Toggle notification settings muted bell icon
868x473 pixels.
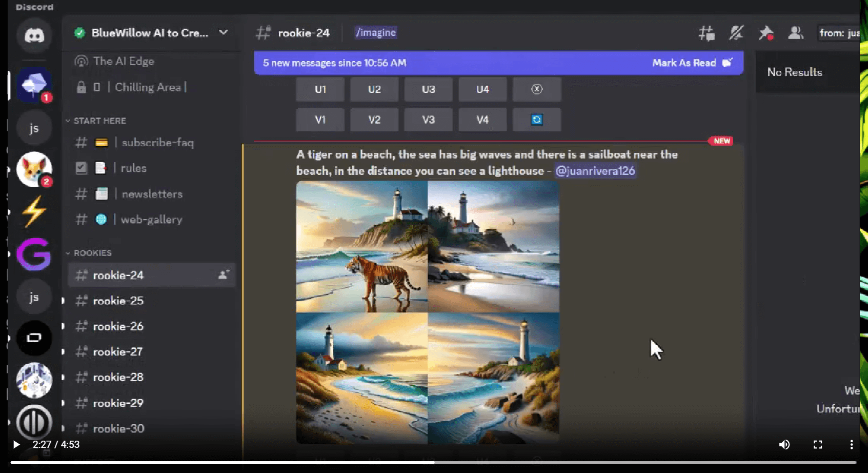pyautogui.click(x=736, y=33)
